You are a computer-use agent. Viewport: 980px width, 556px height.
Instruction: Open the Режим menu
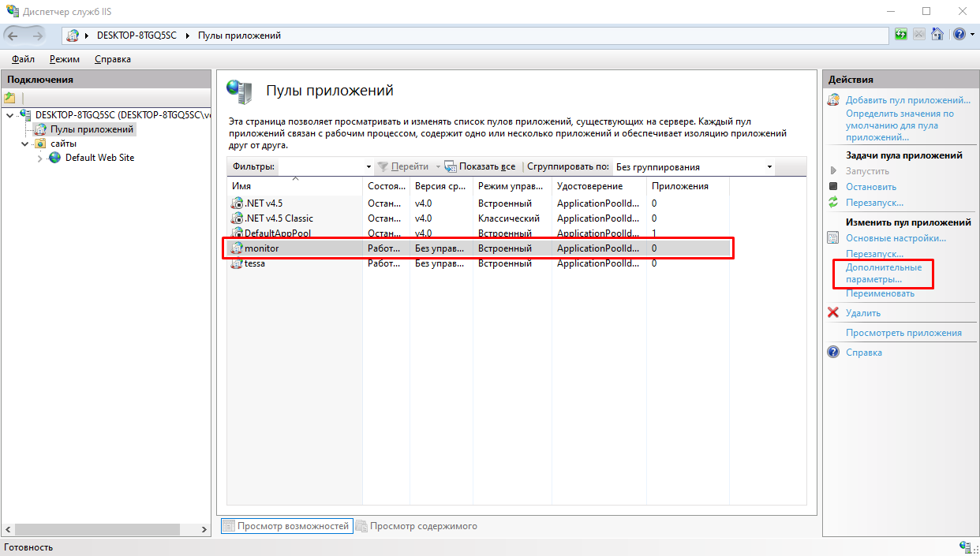(64, 59)
